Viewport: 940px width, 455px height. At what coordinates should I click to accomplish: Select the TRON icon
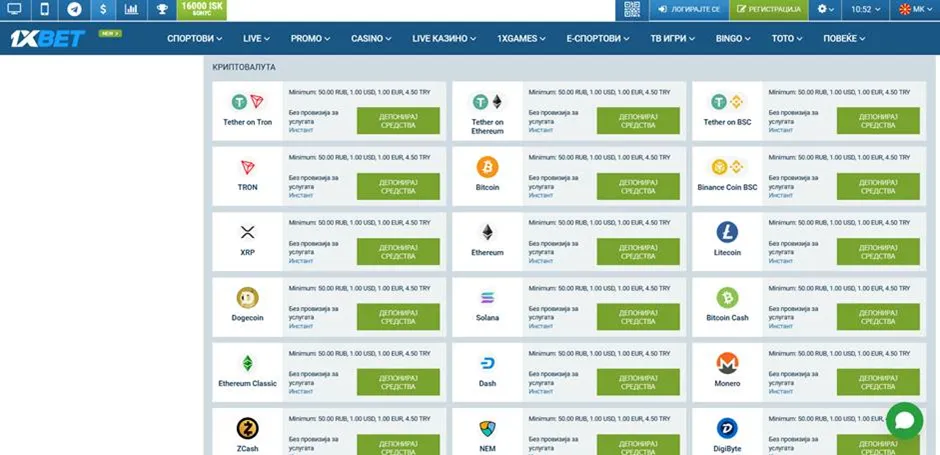pyautogui.click(x=248, y=167)
